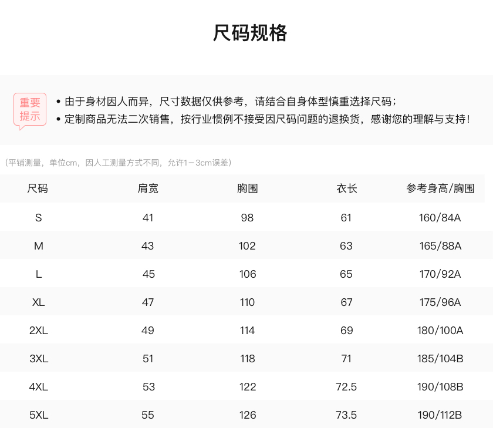Viewport: 493px width, 448px height.
Task: Click reference size 175/96A
Action: [x=440, y=302]
